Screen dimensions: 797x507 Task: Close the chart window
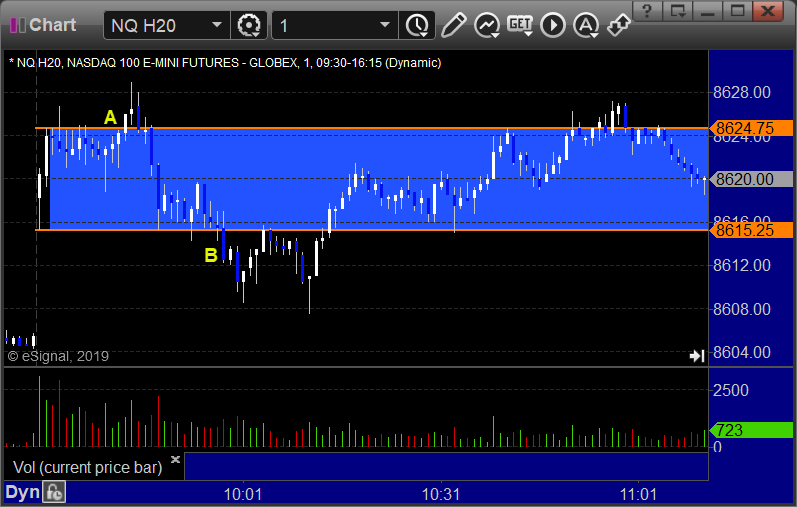click(x=768, y=10)
